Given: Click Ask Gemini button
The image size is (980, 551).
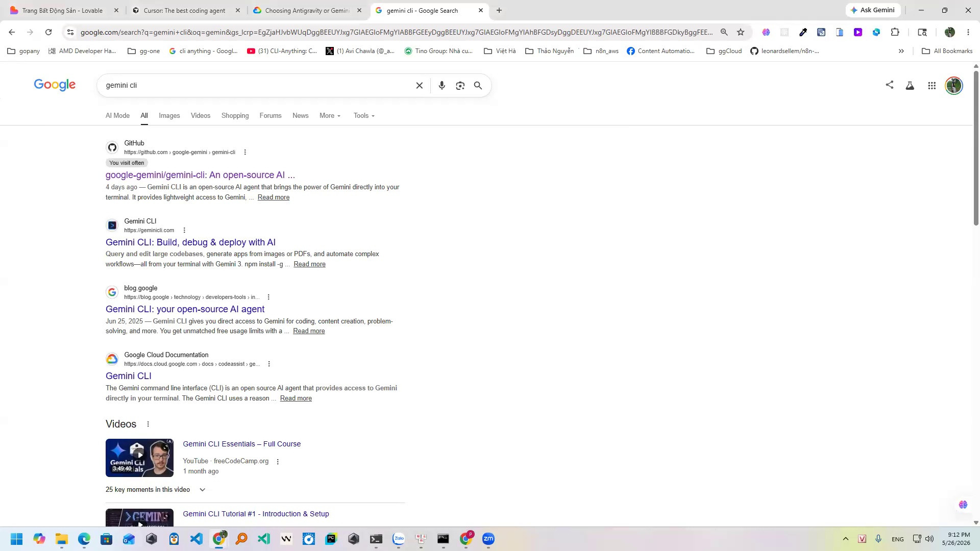Looking at the screenshot, I should tap(873, 10).
